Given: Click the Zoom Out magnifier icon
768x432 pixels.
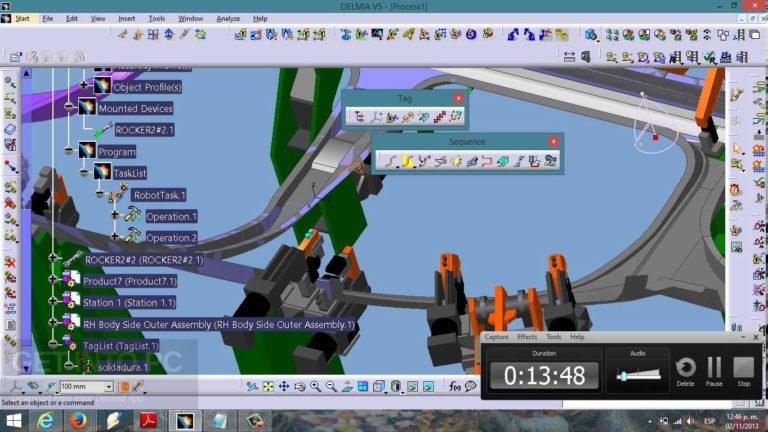Looking at the screenshot, I should tap(332, 386).
